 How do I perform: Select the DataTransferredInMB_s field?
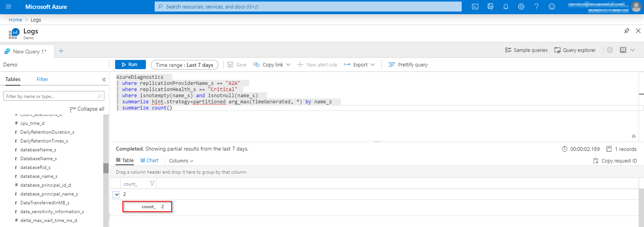tap(45, 203)
